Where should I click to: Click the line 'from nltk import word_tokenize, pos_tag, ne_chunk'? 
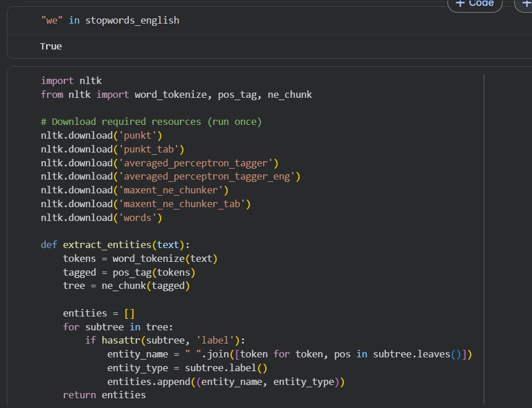point(177,95)
